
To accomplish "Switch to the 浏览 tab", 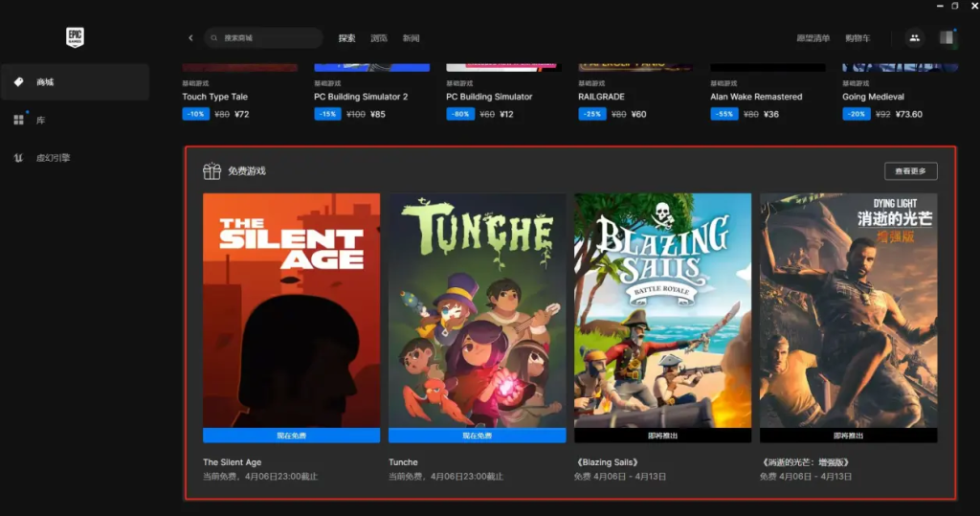I will pos(379,38).
